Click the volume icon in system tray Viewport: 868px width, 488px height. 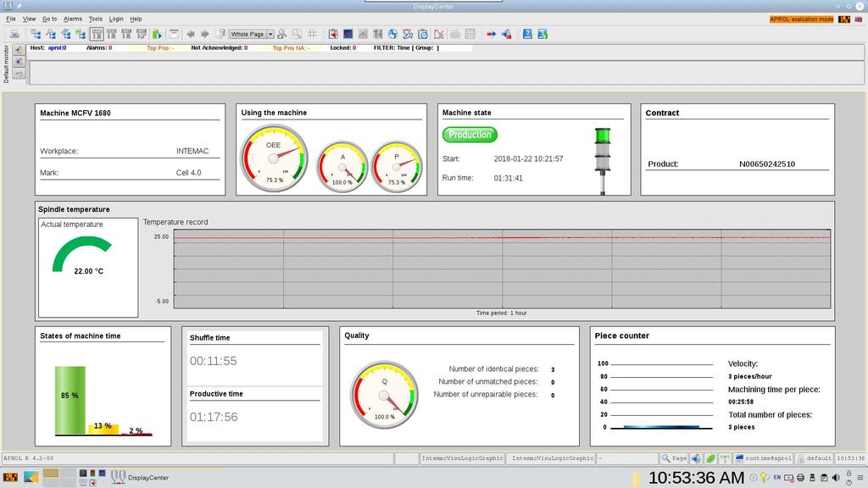coord(836,478)
